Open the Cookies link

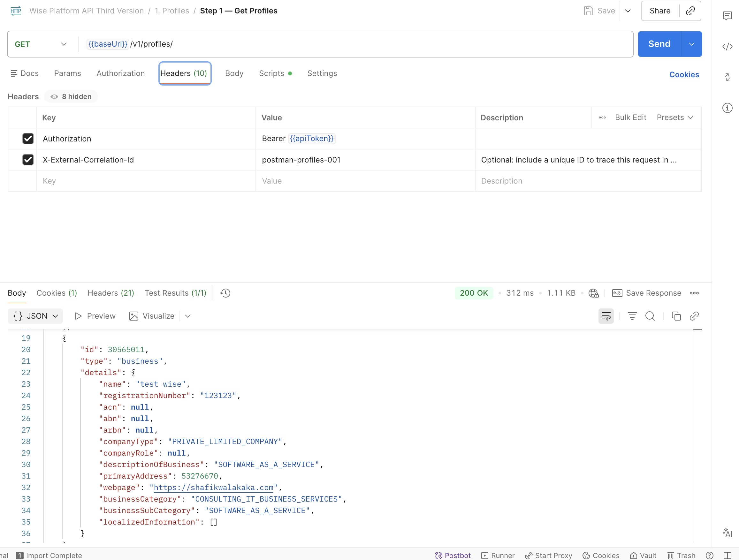point(684,74)
